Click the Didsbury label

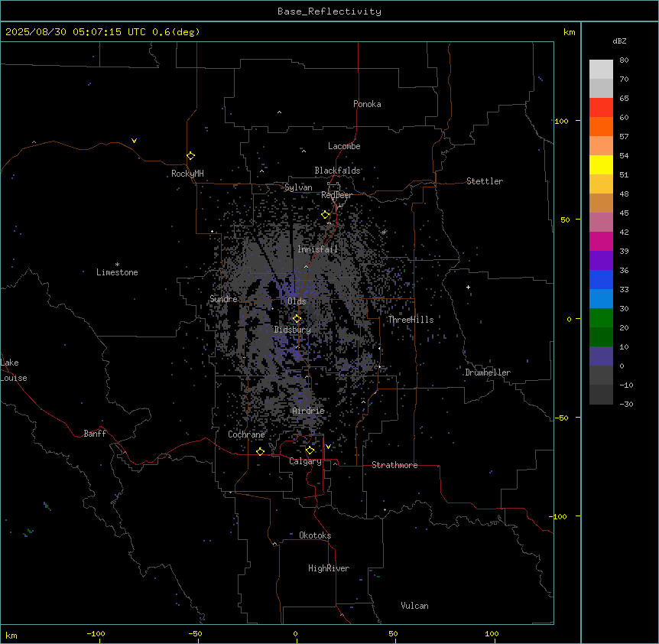293,330
